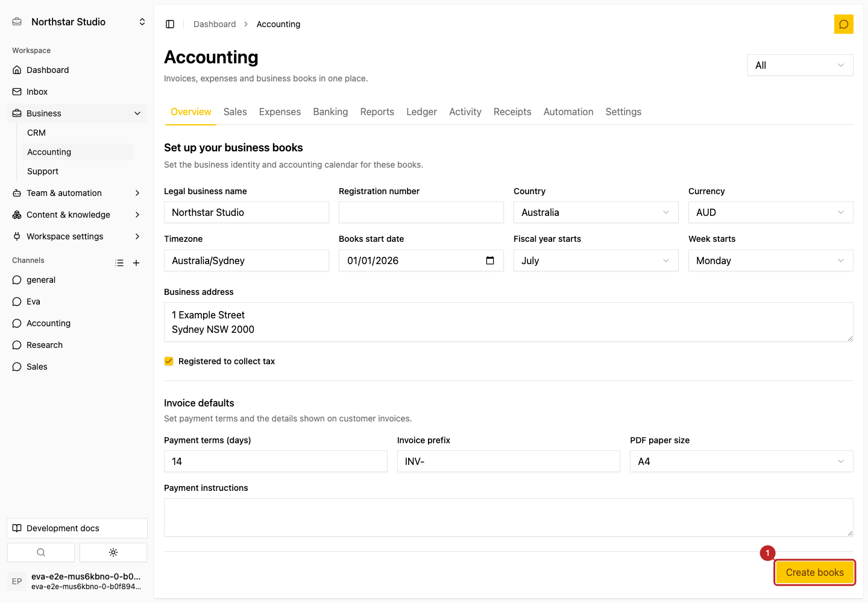
Task: Switch to the Sales tab
Action: pos(235,112)
